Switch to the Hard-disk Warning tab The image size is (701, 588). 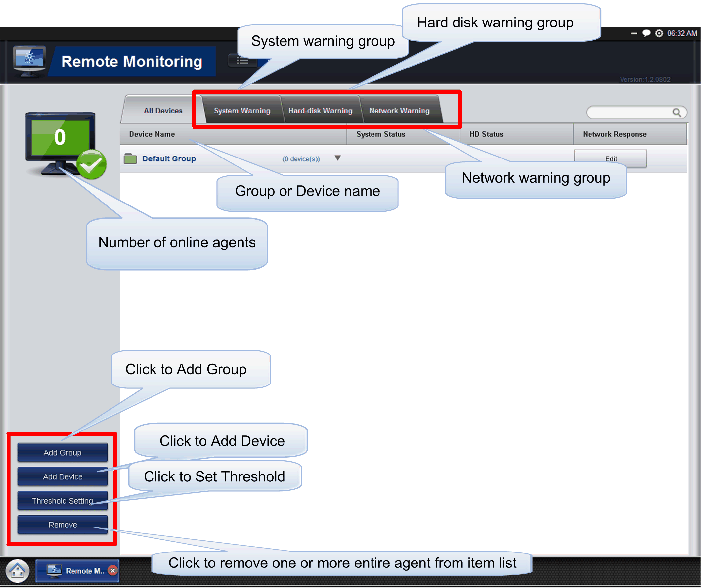pyautogui.click(x=320, y=111)
